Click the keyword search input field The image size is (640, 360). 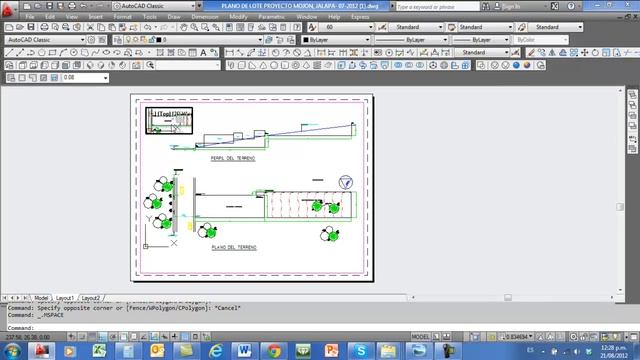click(438, 7)
